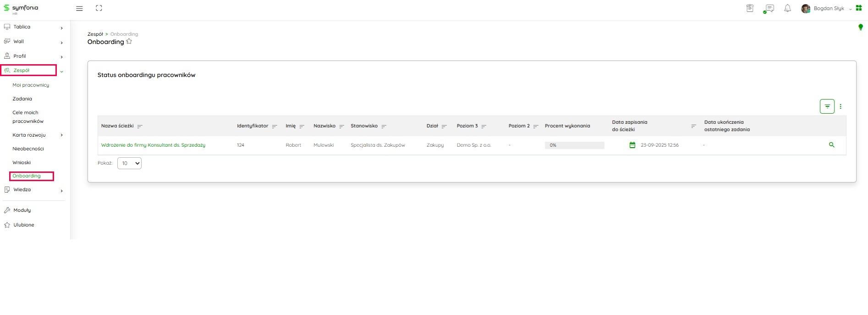This screenshot has width=868, height=315.
Task: Open Nieobecności in the sidebar
Action: 28,149
